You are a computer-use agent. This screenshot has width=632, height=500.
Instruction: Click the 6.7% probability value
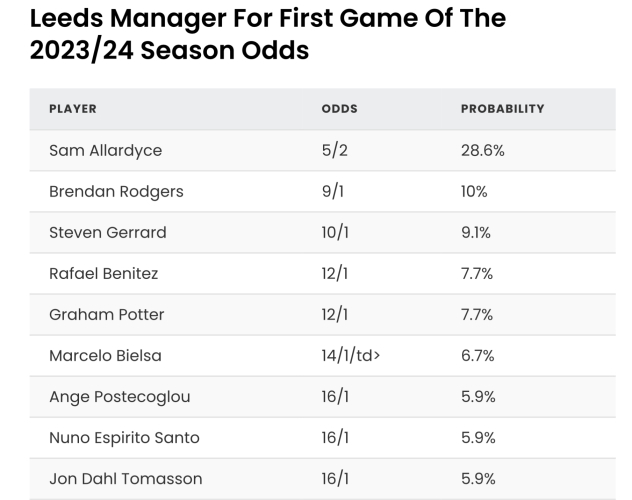pyautogui.click(x=477, y=355)
